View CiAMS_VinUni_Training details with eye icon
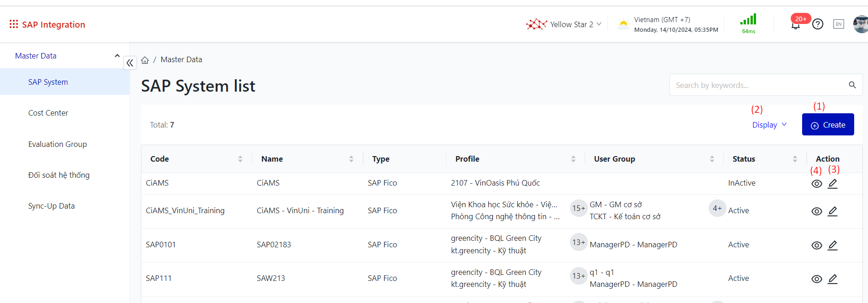Image resolution: width=868 pixels, height=303 pixels. pos(816,211)
